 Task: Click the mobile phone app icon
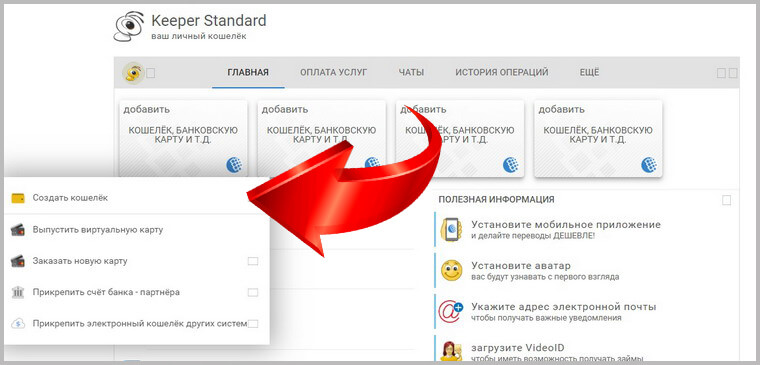point(451,230)
